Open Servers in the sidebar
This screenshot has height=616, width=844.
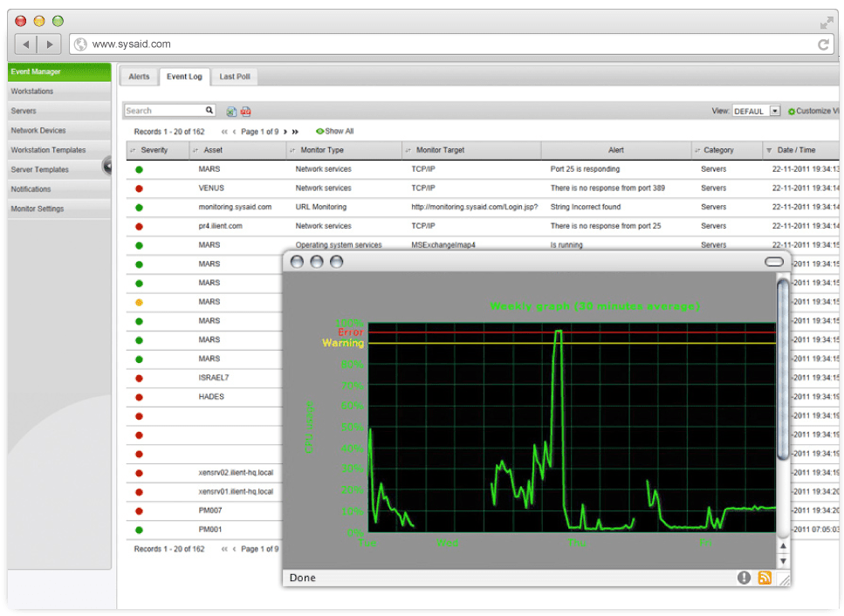pos(59,111)
